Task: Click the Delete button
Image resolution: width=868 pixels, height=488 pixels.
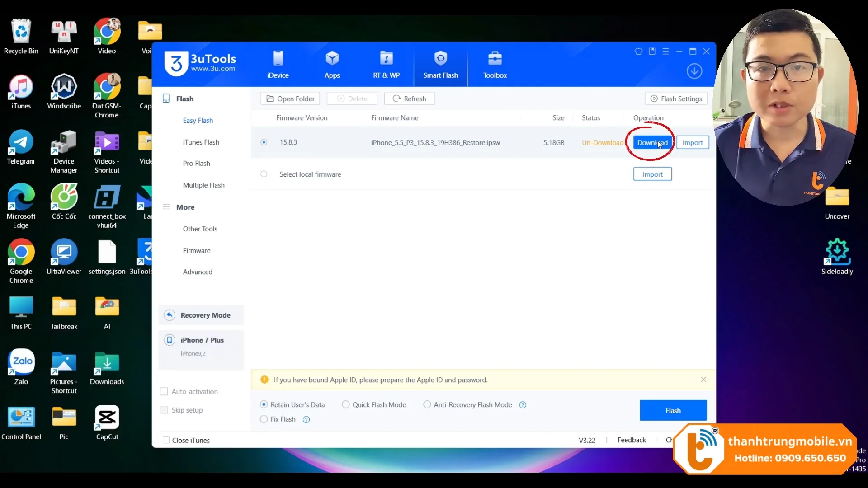Action: click(352, 99)
